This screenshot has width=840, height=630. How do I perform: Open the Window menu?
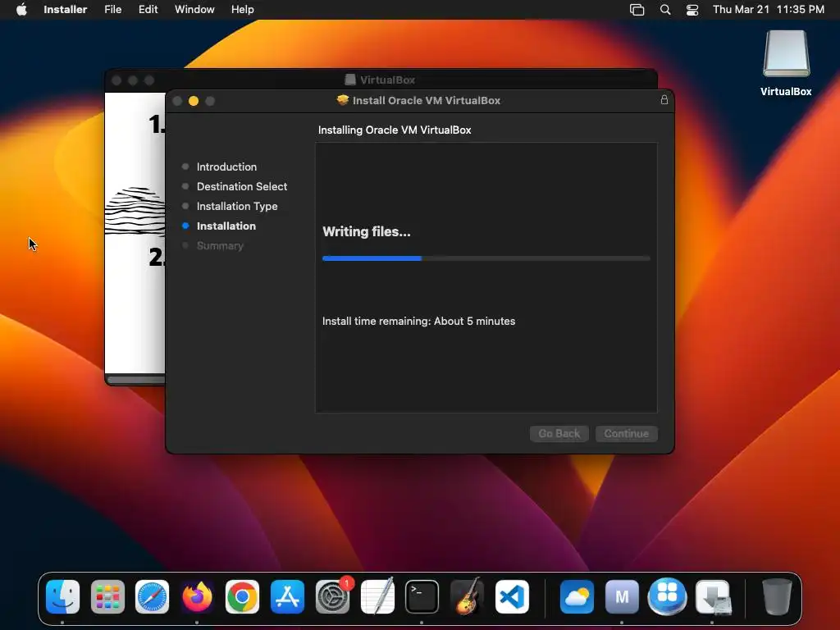[x=194, y=9]
